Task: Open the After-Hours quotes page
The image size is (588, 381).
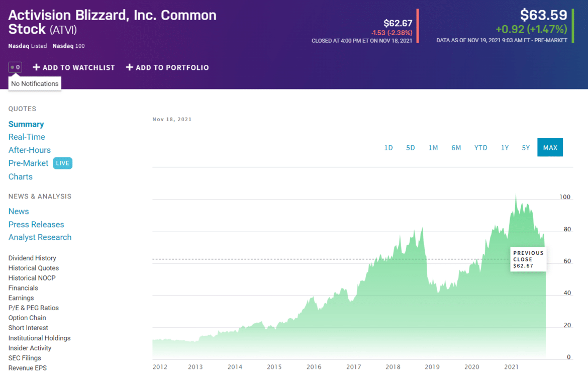Action: (x=29, y=150)
